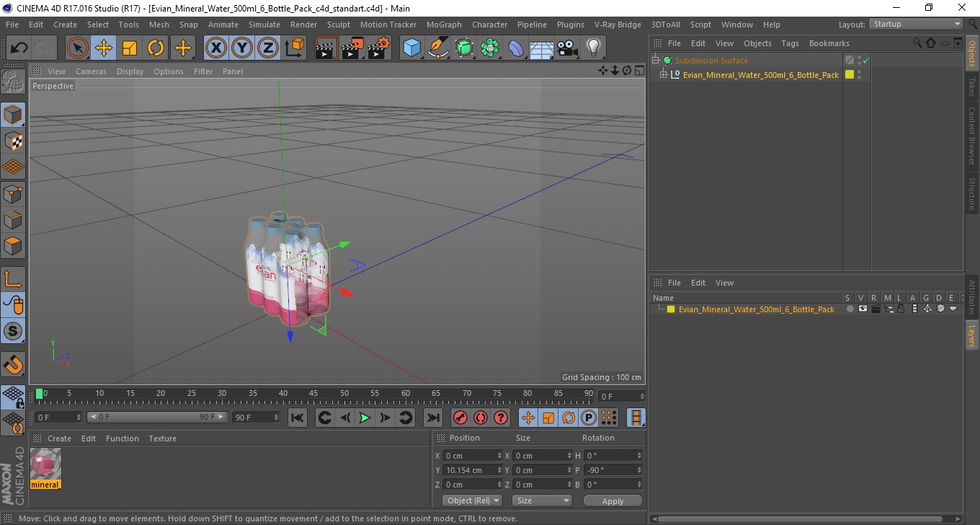Toggle Rotation keyframe recording

pos(569,418)
